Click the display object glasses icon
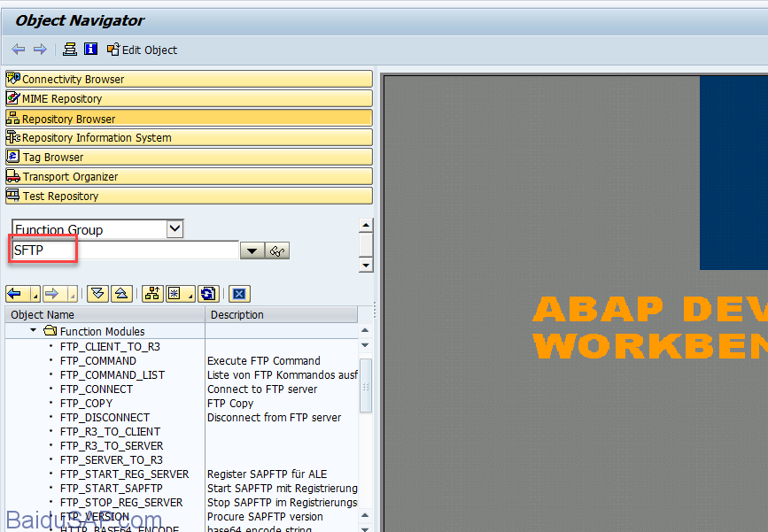 coord(278,251)
